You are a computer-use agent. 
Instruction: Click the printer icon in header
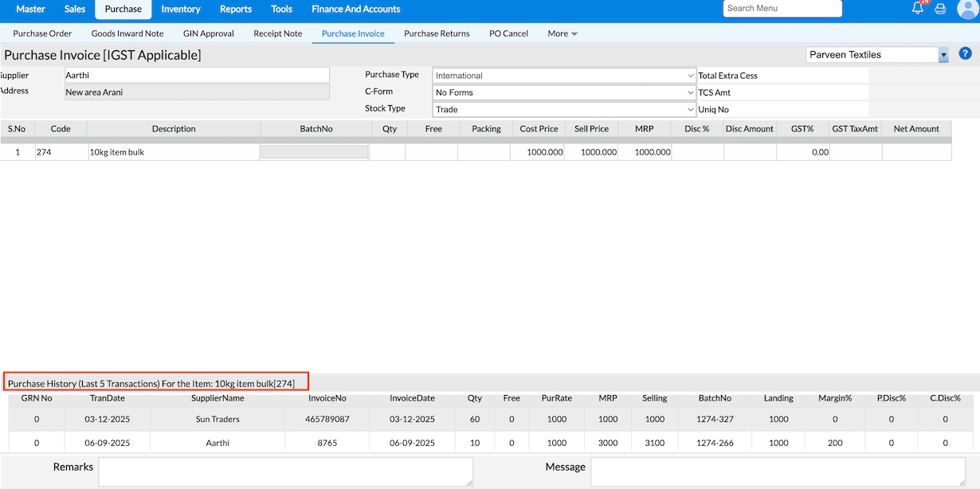[940, 9]
